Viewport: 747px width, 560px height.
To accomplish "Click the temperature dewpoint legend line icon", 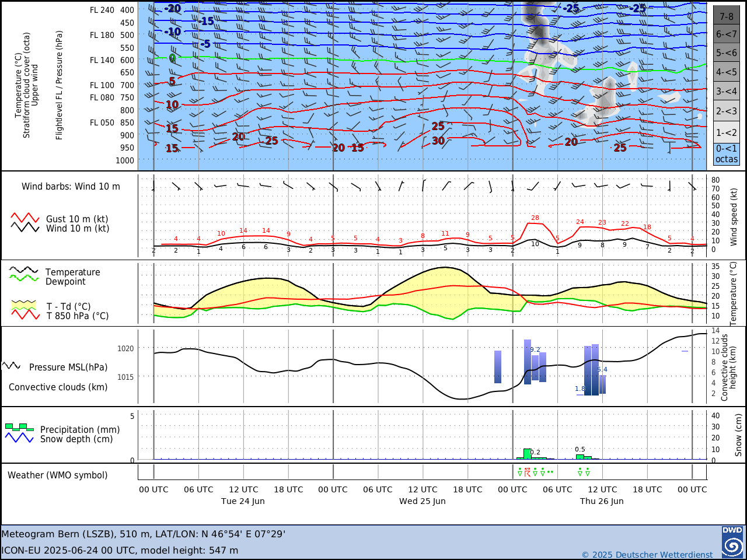I will [24, 274].
